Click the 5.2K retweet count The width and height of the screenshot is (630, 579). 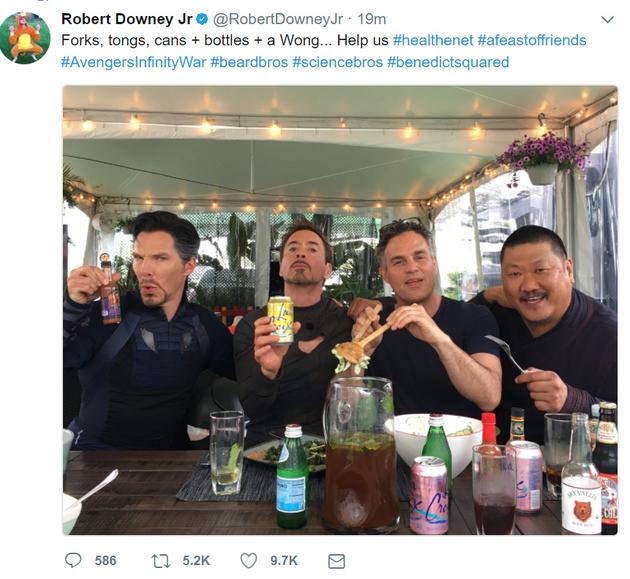click(x=196, y=561)
